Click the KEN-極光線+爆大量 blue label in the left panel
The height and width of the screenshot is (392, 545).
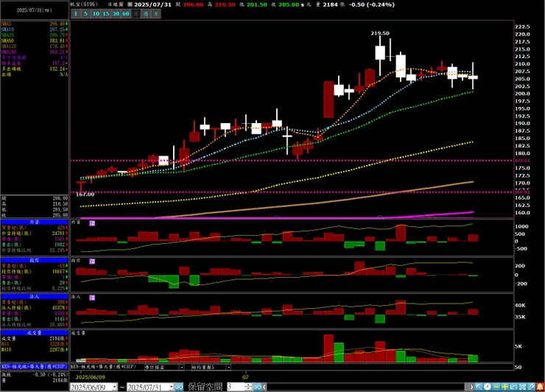coord(35,367)
